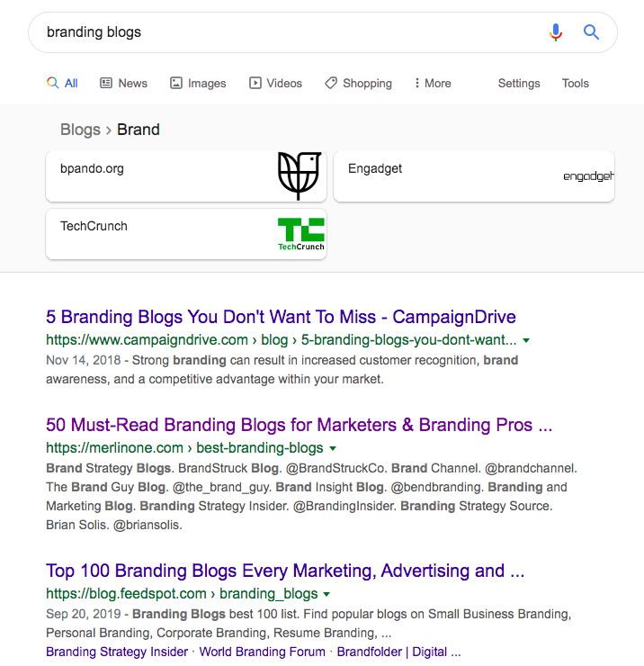644x666 pixels.
Task: Click the blue search magnifier icon
Action: 591,32
